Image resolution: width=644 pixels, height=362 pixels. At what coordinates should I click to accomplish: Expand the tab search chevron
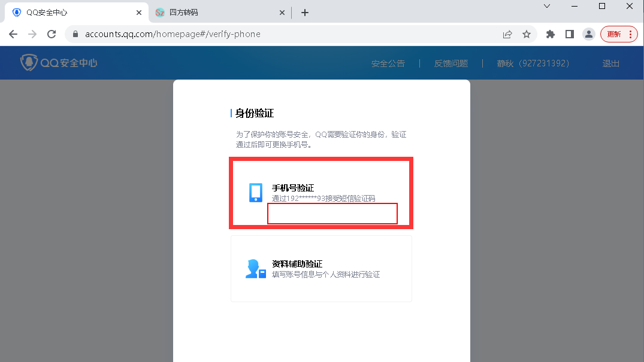point(547,6)
